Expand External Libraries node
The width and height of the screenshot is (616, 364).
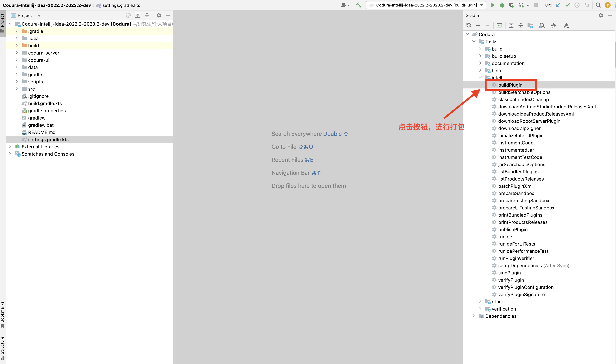[10, 146]
